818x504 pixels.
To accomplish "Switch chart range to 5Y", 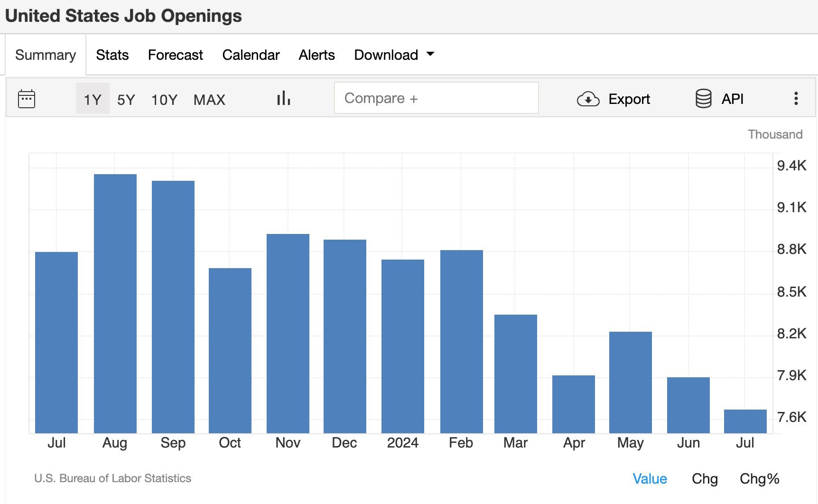I will tap(126, 100).
